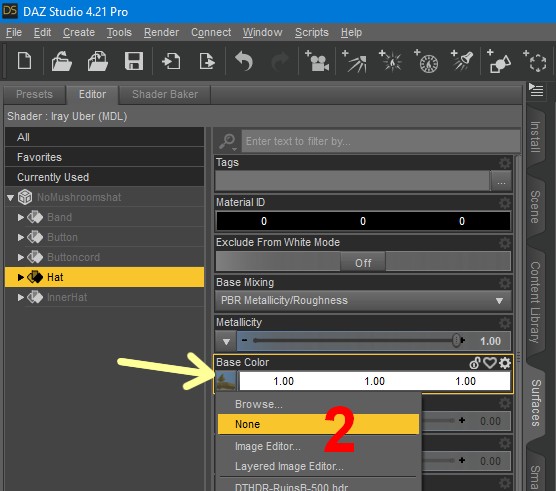Open Metallicity map dropdown arrow
The width and height of the screenshot is (556, 491).
226,341
